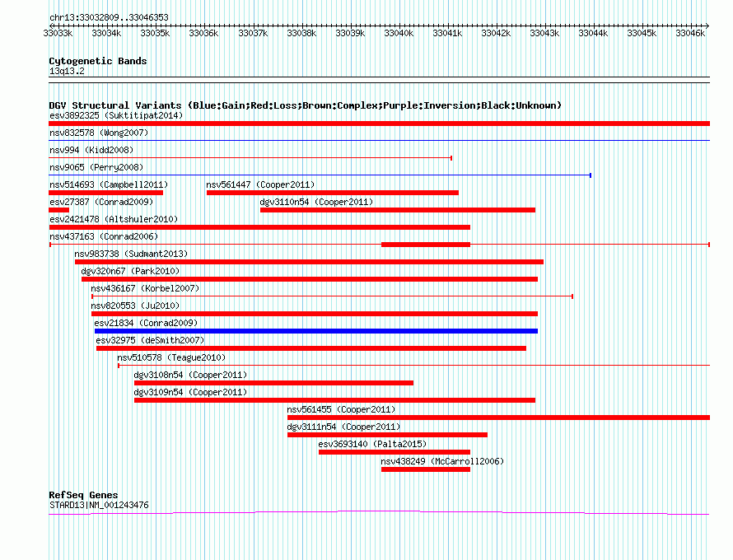Select dgv3111n54 (Cooper2011) label

343,427
